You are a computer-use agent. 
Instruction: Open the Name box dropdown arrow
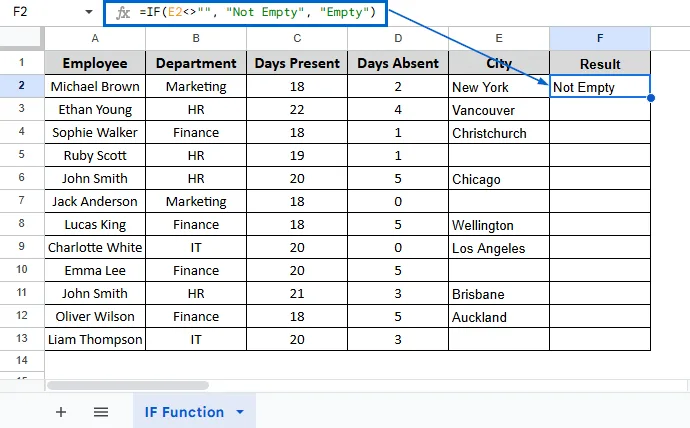(x=89, y=12)
